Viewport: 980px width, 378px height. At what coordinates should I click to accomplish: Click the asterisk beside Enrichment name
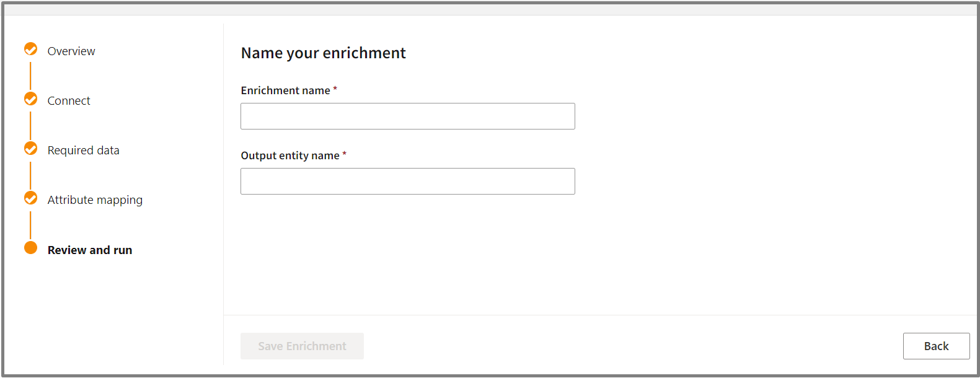335,89
